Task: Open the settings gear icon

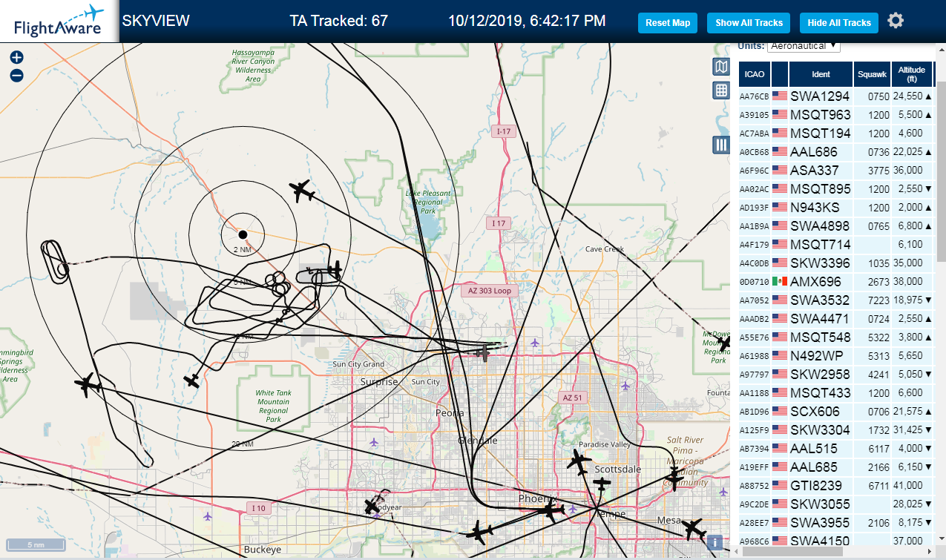Action: coord(896,20)
